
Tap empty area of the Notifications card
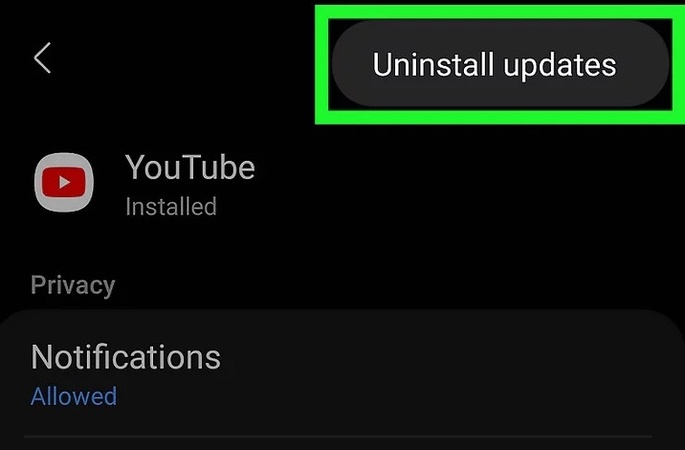coord(437,376)
